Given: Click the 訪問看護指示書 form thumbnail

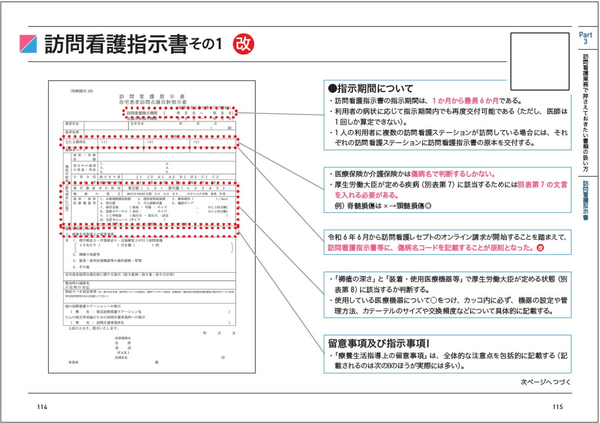Looking at the screenshot, I should (152, 227).
